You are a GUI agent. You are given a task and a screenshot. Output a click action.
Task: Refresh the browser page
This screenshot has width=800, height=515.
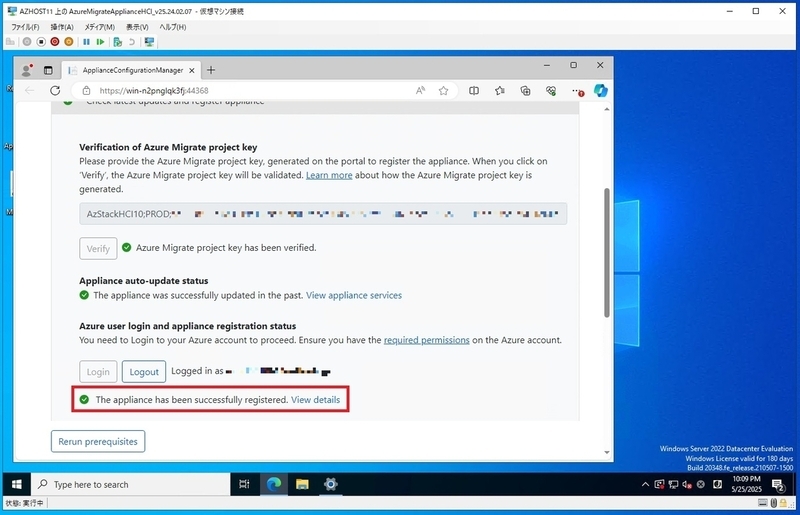[x=55, y=91]
